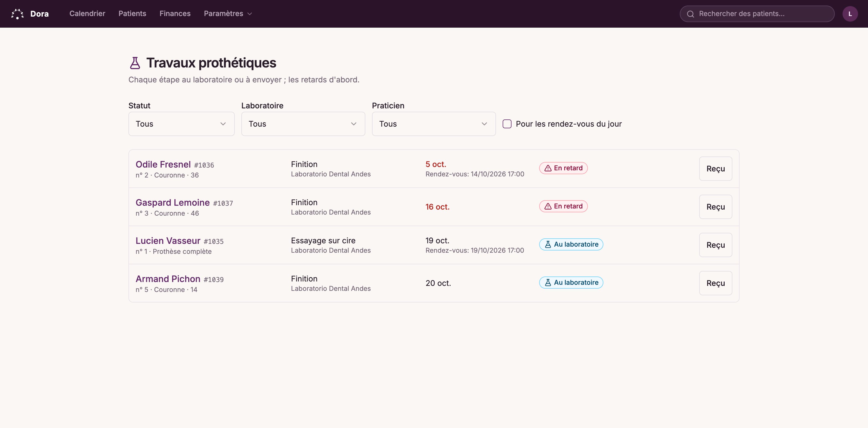Viewport: 868px width, 428px height.
Task: Click warning icon in Odile Fresnel's En retard badge
Action: click(x=548, y=168)
